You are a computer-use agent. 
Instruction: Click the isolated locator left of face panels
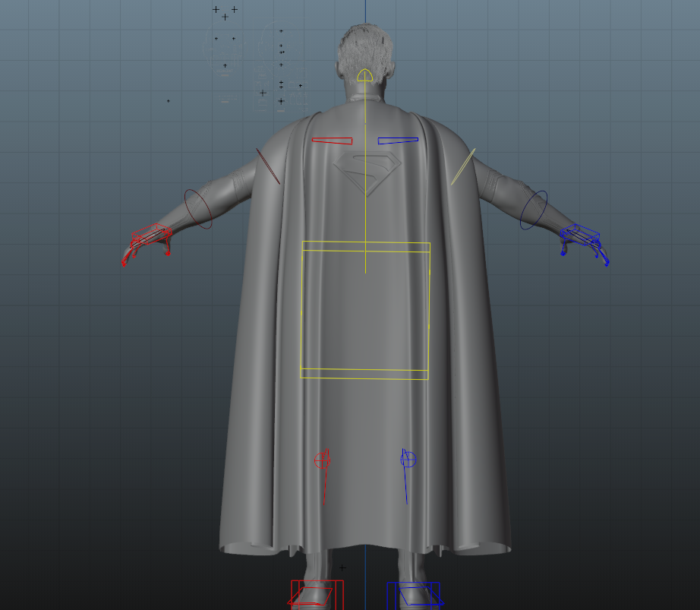click(169, 101)
